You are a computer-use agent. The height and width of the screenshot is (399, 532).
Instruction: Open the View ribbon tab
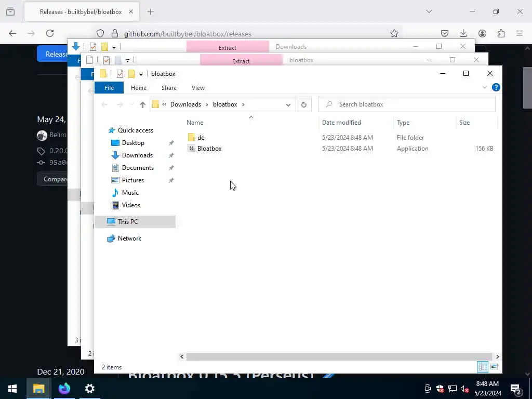coord(198,87)
